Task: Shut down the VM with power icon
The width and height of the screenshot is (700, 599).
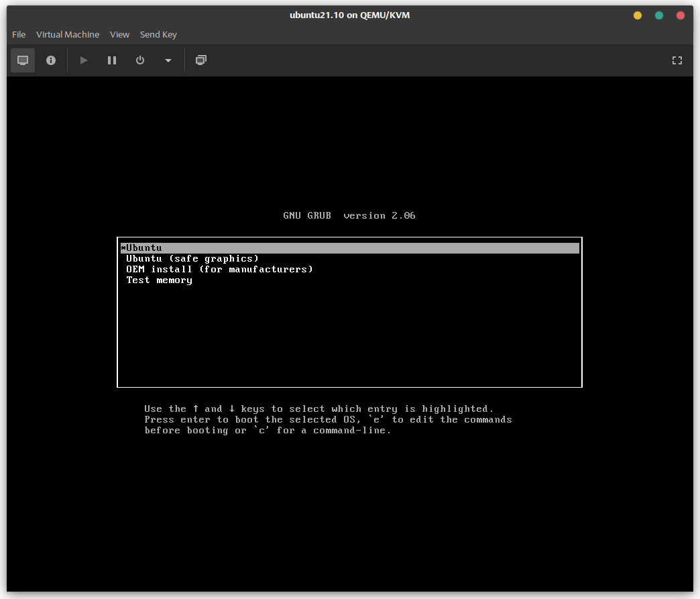Action: tap(140, 60)
